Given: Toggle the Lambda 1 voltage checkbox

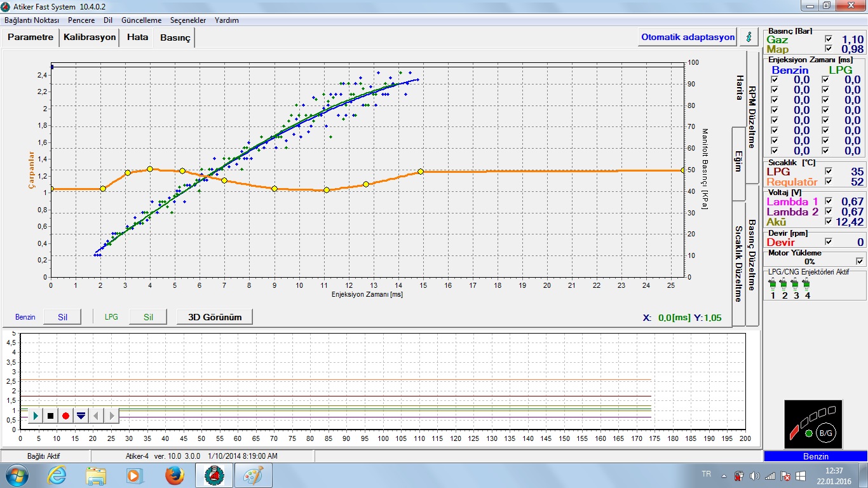Looking at the screenshot, I should point(828,201).
